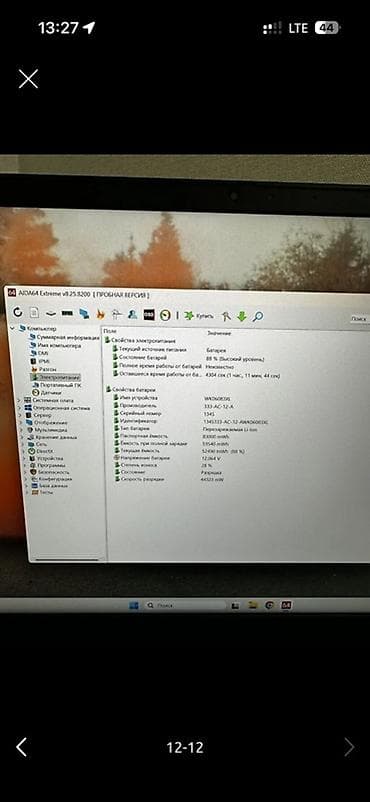The width and height of the screenshot is (370, 802).
Task: Select the Идентификатор row
Action: click(x=136, y=421)
